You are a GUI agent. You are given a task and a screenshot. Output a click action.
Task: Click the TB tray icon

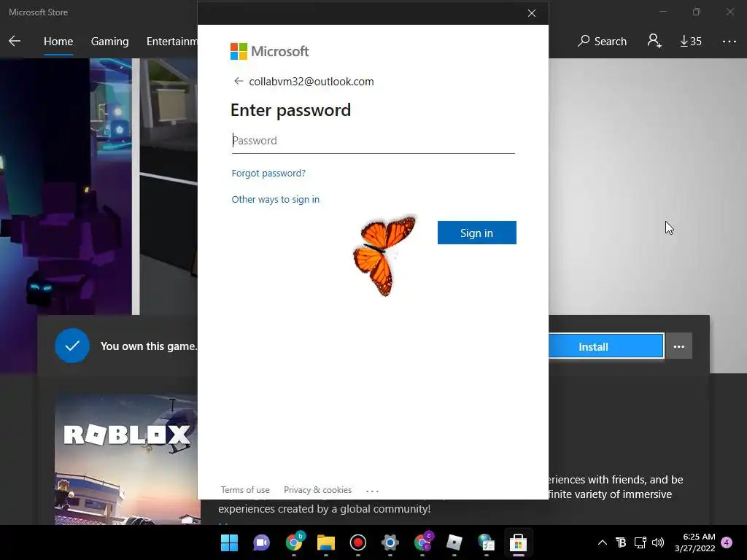pyautogui.click(x=621, y=542)
